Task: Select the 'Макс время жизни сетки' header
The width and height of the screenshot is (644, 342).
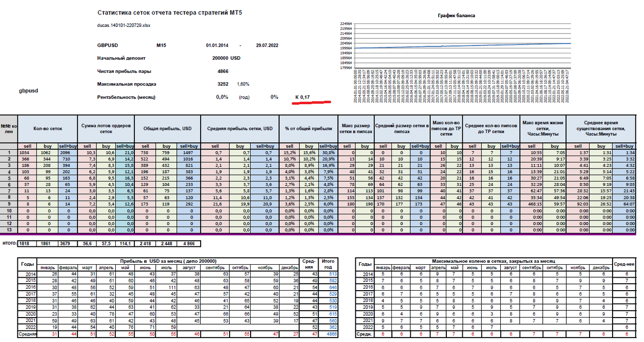Action: point(542,128)
